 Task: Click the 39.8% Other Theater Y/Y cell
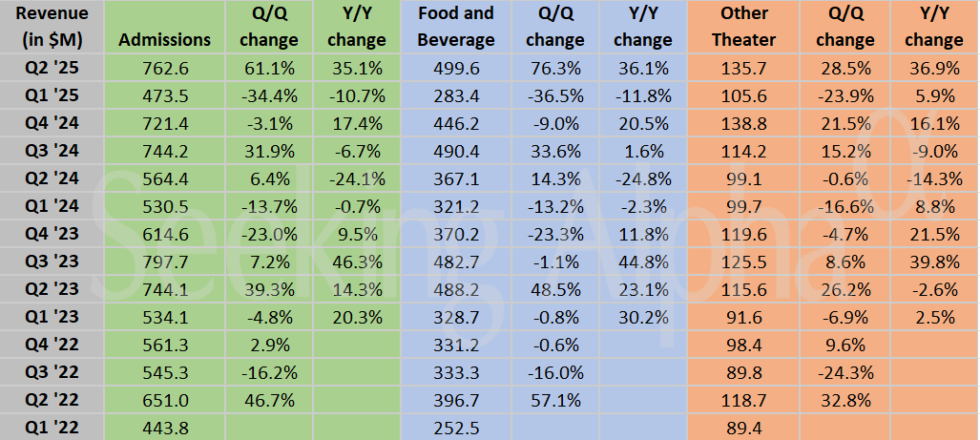coord(933,262)
